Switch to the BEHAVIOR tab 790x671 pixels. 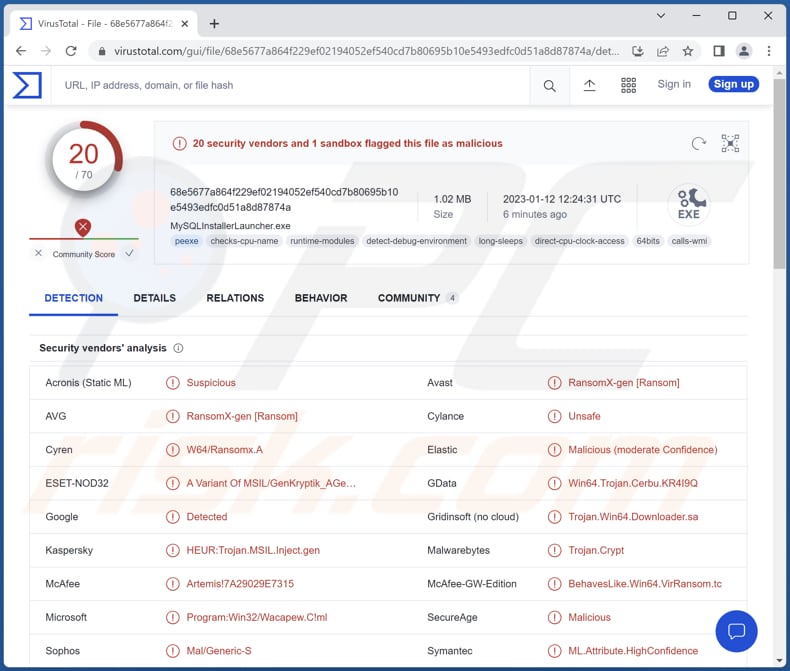[x=321, y=298]
